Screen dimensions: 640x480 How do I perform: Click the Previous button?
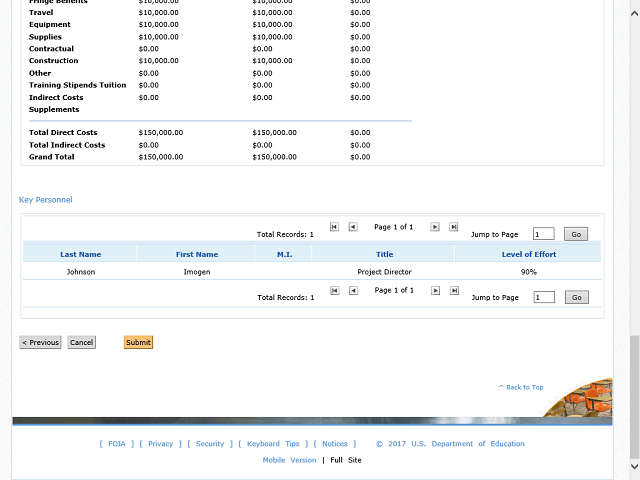40,342
